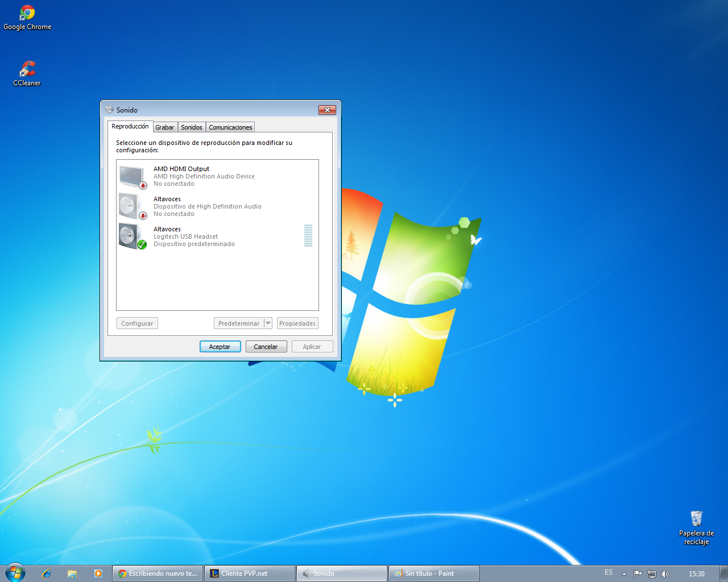The image size is (728, 582).
Task: Click the headset volume level meter
Action: (x=308, y=235)
